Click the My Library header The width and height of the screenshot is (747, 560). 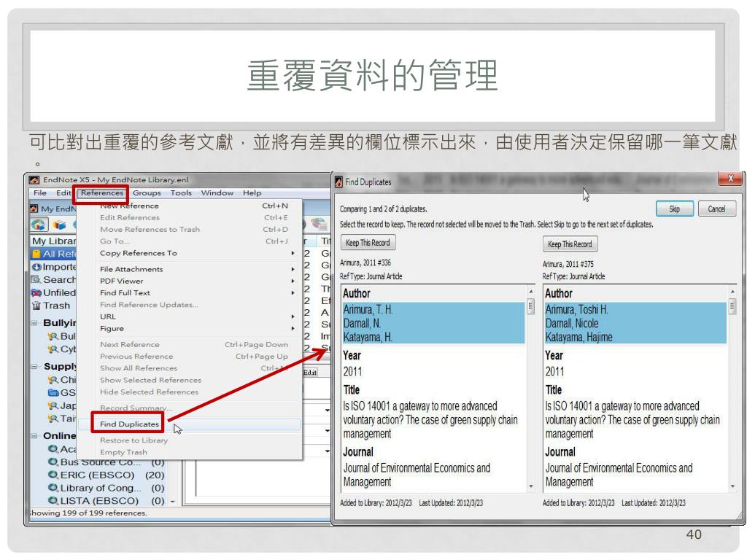pyautogui.click(x=54, y=241)
